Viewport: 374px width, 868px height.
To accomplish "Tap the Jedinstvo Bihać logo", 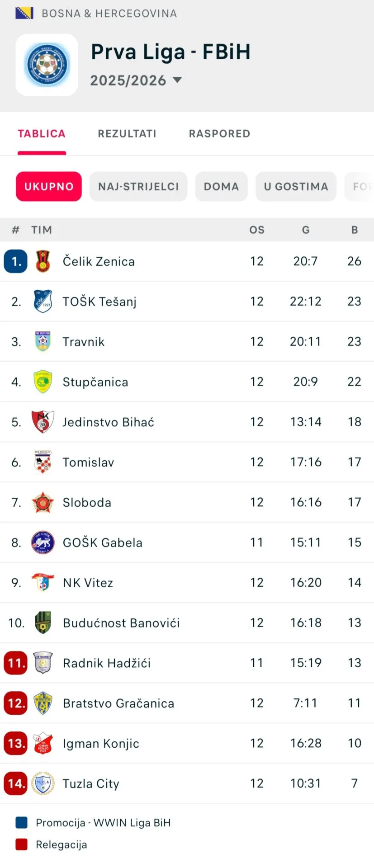I will [x=43, y=422].
